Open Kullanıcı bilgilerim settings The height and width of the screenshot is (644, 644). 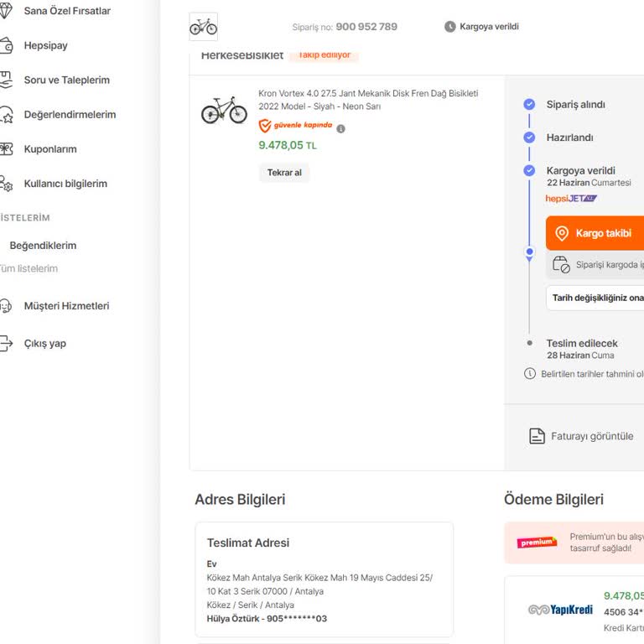point(65,183)
